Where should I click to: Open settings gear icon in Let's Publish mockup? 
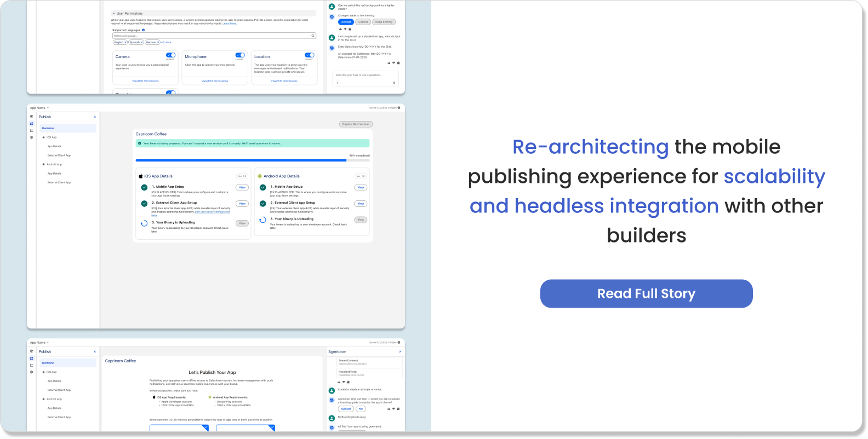(x=31, y=372)
